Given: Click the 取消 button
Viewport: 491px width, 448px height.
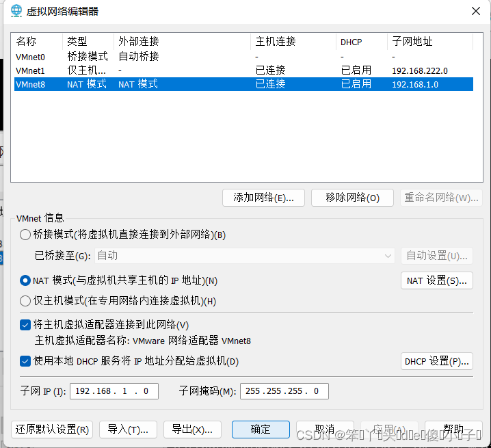Looking at the screenshot, I should point(325,430).
